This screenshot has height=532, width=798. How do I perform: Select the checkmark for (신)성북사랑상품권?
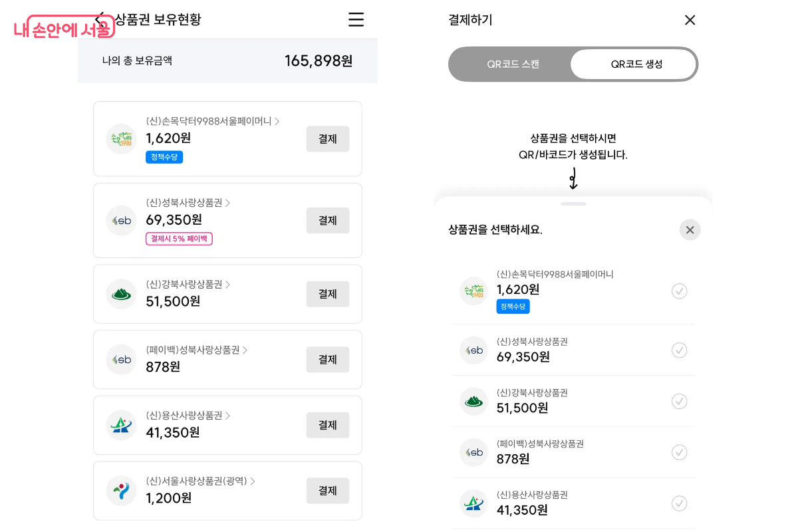[679, 350]
